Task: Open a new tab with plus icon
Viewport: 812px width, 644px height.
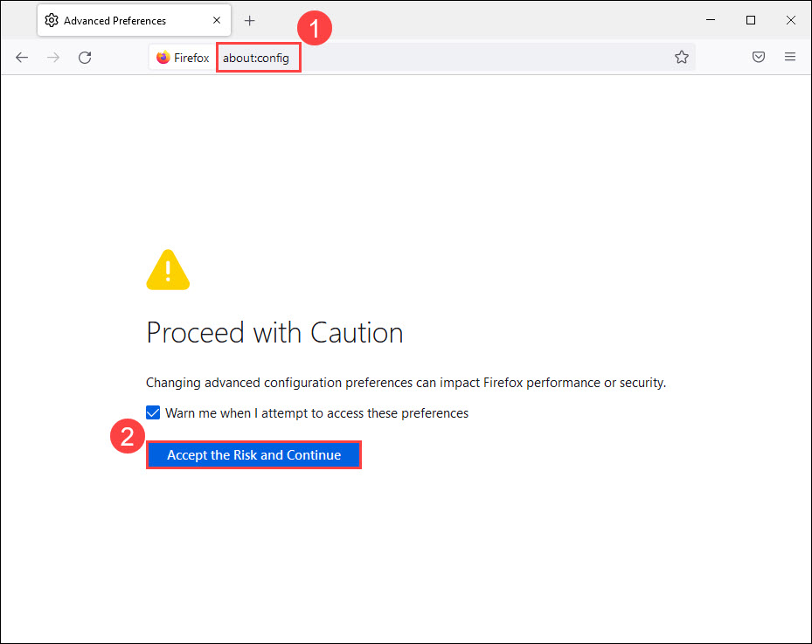Action: pyautogui.click(x=250, y=20)
